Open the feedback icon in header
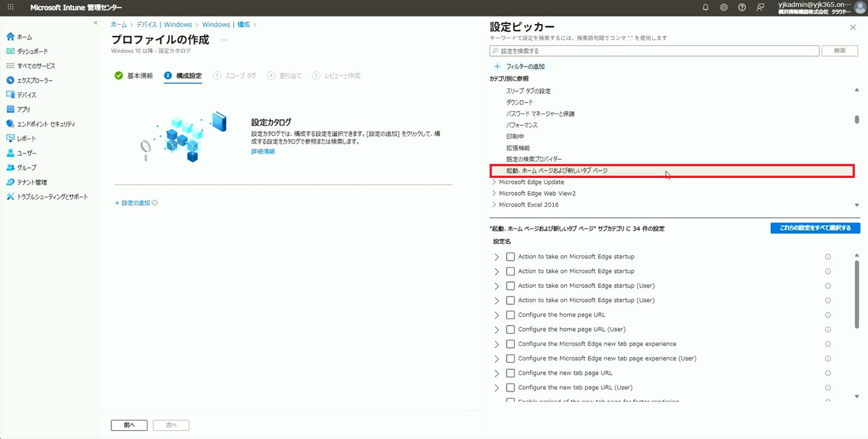 click(x=760, y=7)
